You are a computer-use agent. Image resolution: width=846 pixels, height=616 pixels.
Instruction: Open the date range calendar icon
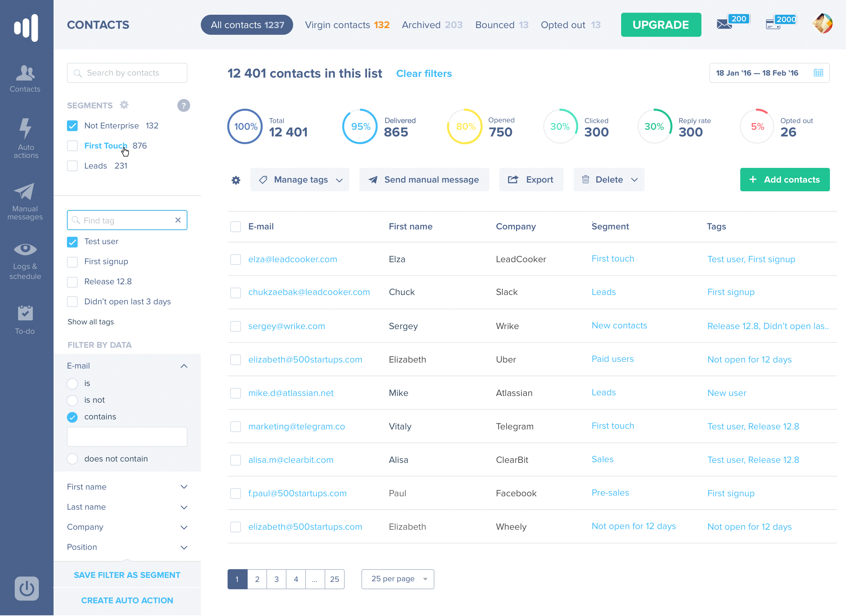(x=818, y=73)
